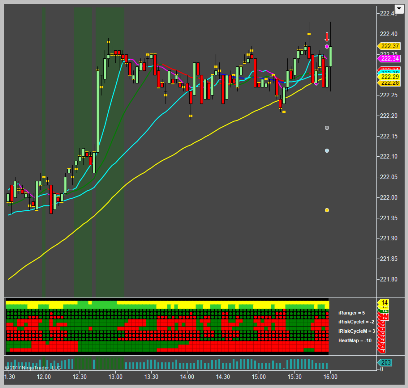
Task: Click the orange 222.28 price marker on the axis
Action: pos(389,83)
